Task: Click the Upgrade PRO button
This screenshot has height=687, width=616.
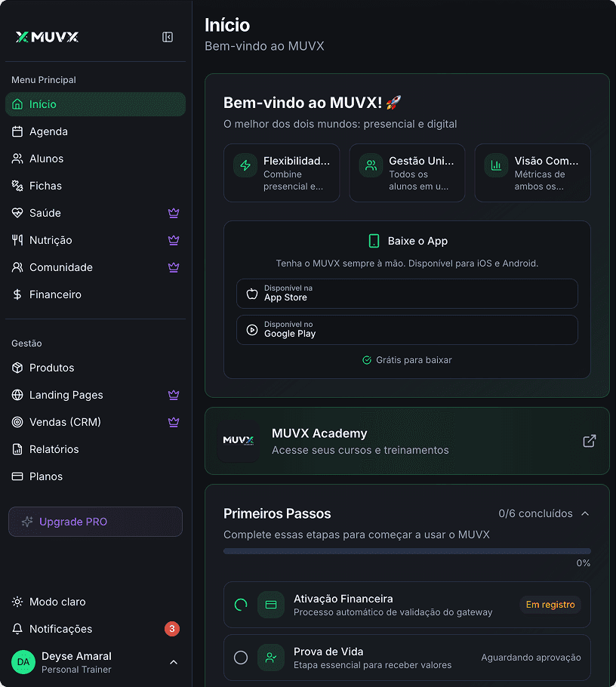Action: 95,522
